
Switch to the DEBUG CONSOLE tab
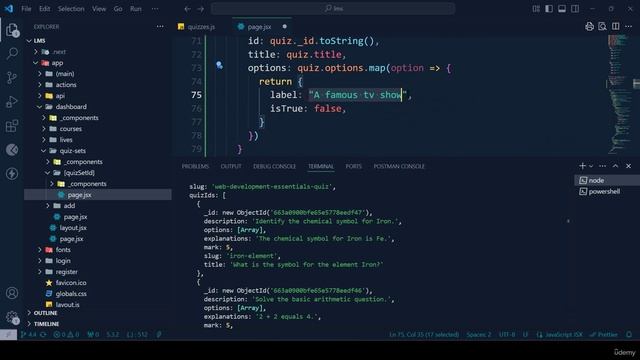274,166
